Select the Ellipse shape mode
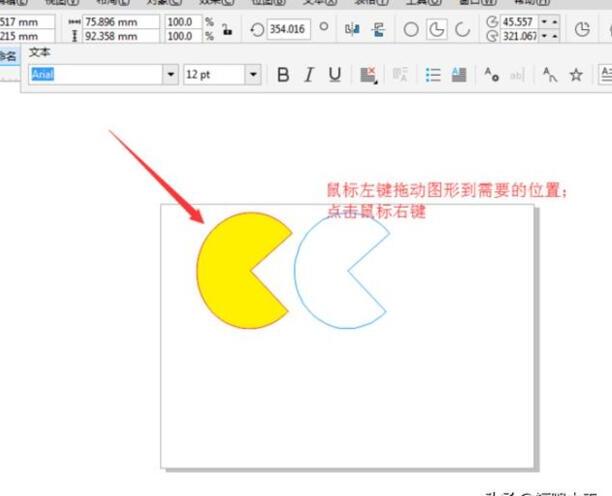Viewport: 612px width, 496px height. point(411,29)
